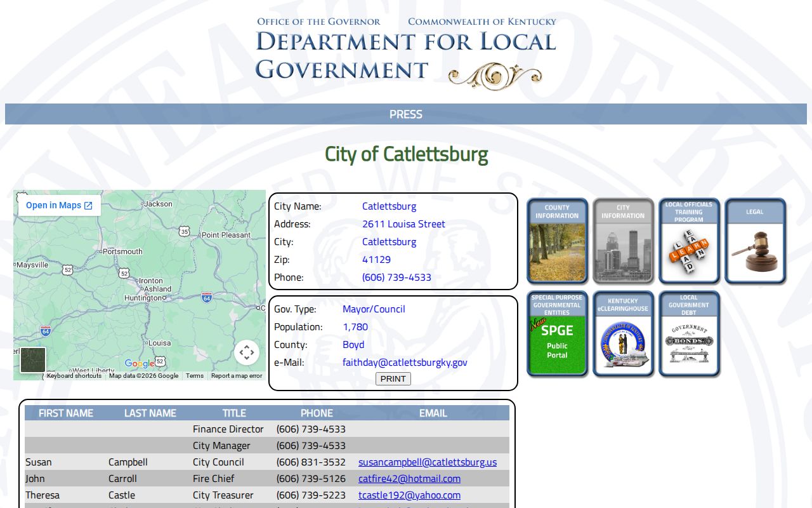Open the County Information tile

pos(557,241)
